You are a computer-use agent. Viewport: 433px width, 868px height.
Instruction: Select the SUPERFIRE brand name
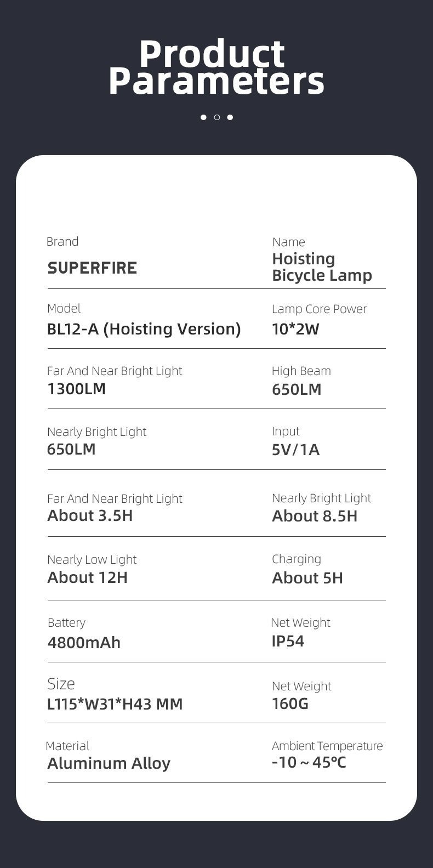92,268
